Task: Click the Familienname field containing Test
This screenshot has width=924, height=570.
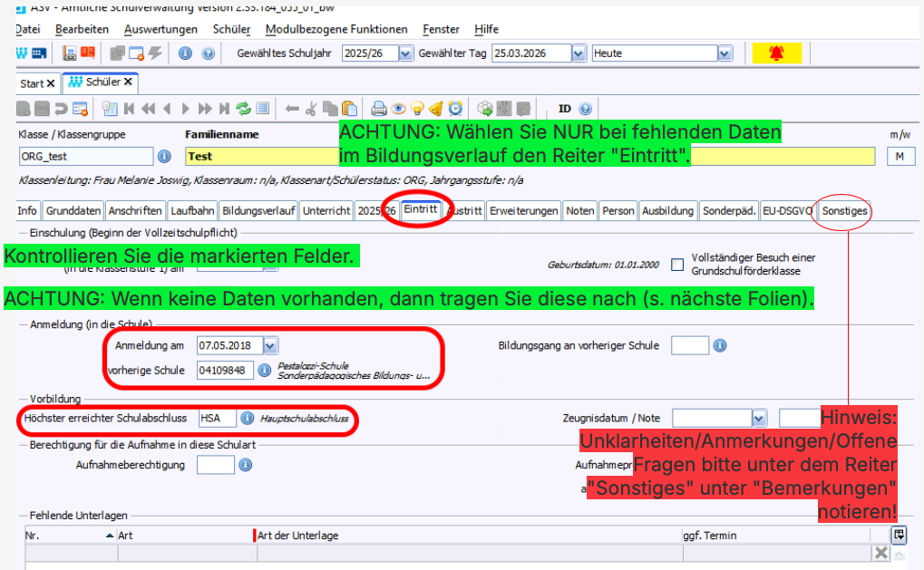Action: click(x=530, y=156)
